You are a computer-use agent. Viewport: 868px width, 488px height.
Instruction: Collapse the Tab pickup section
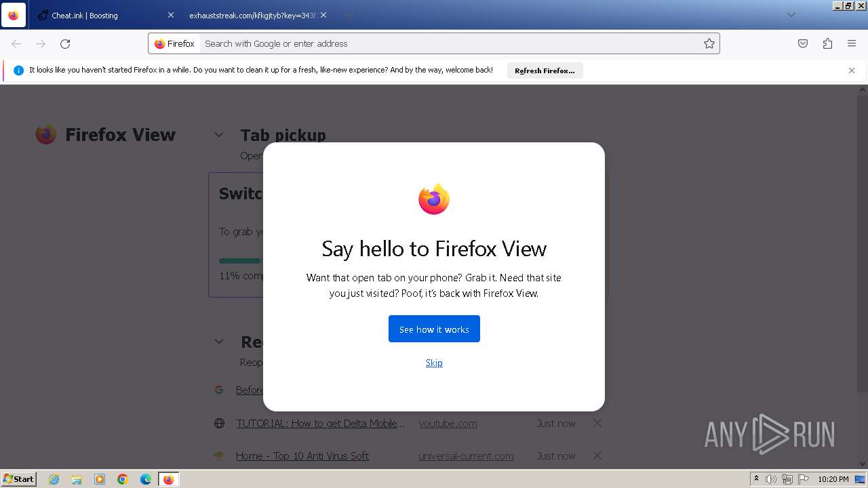[219, 135]
